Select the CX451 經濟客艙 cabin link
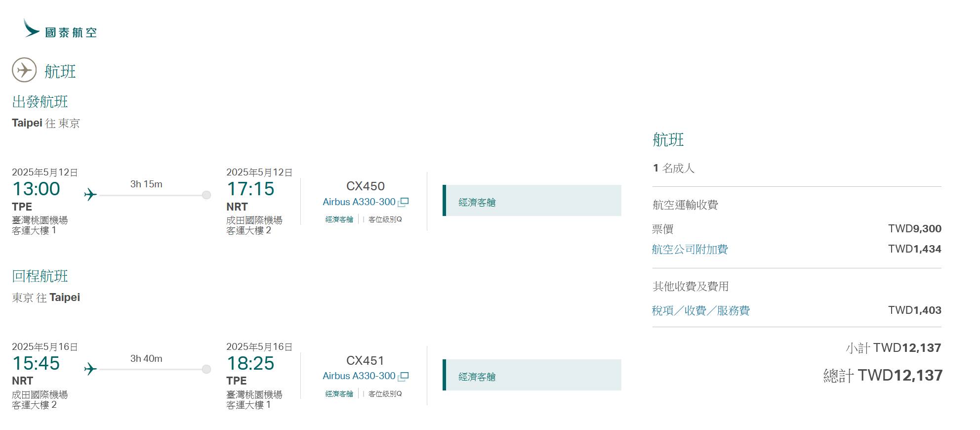 339,394
